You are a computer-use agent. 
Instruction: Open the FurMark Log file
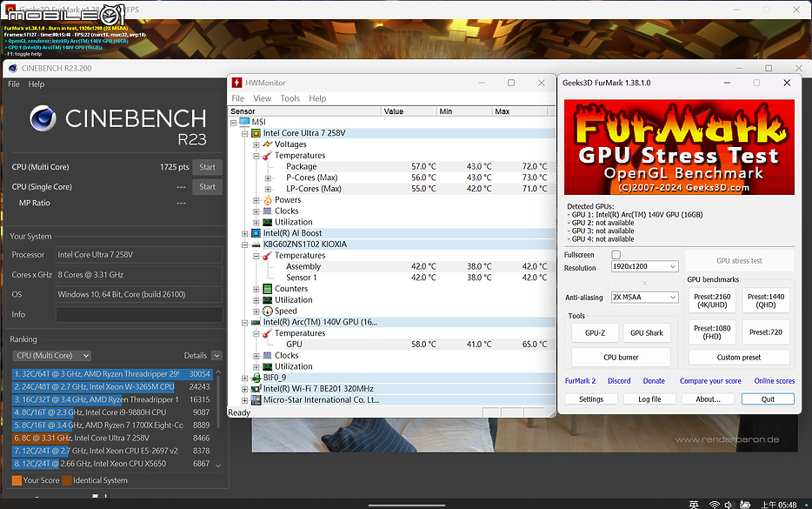coord(649,399)
